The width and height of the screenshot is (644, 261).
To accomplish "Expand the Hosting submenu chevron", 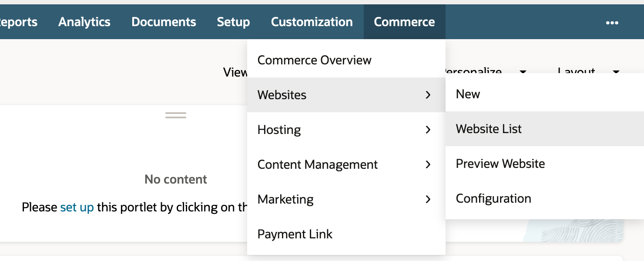I will pyautogui.click(x=428, y=130).
